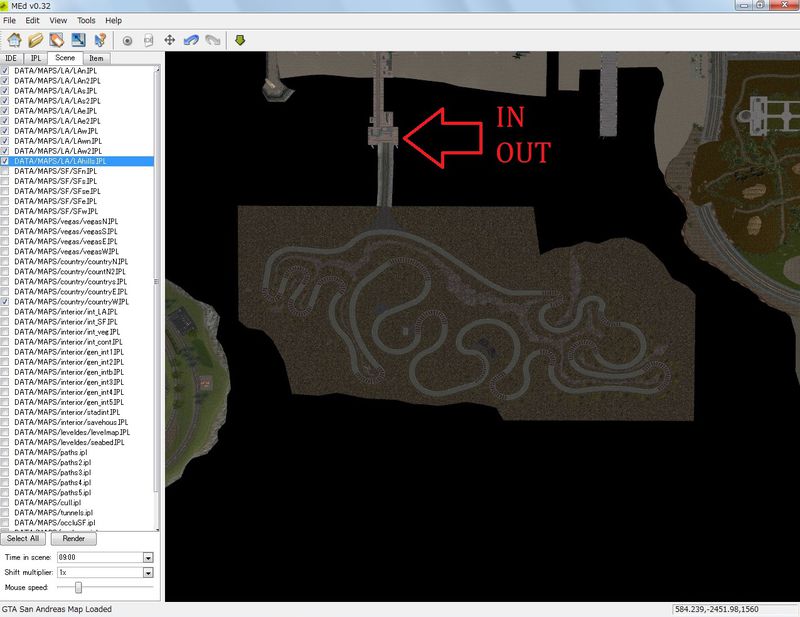Click the blue diagonal arrow toolbar icon
Viewport: 800px width, 617px height.
[78, 40]
